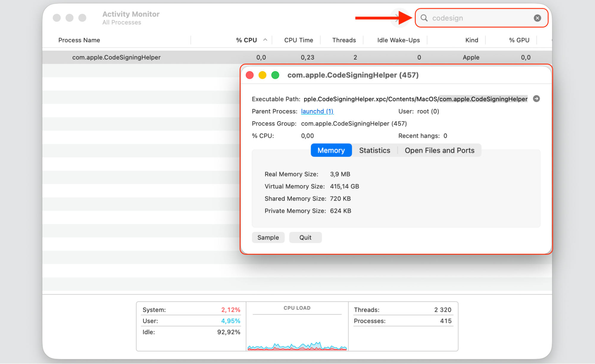595x364 pixels.
Task: Click the Executable Path text
Action: [416, 99]
